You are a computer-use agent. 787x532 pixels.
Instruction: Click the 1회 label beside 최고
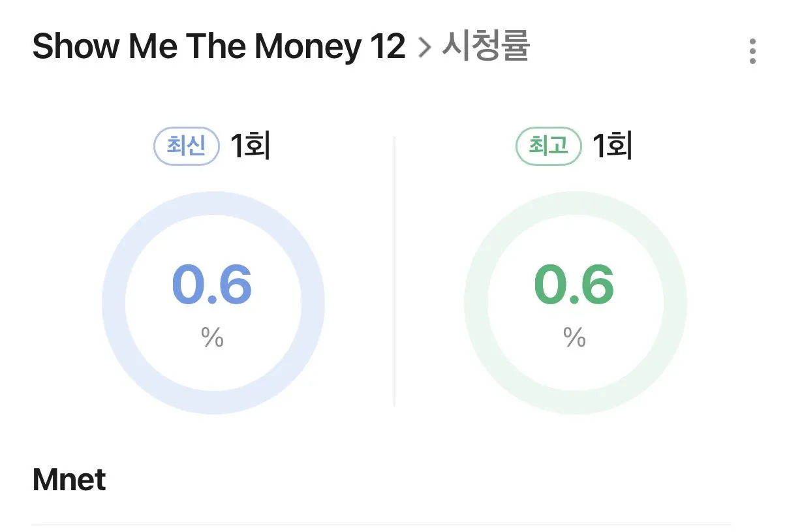(612, 146)
